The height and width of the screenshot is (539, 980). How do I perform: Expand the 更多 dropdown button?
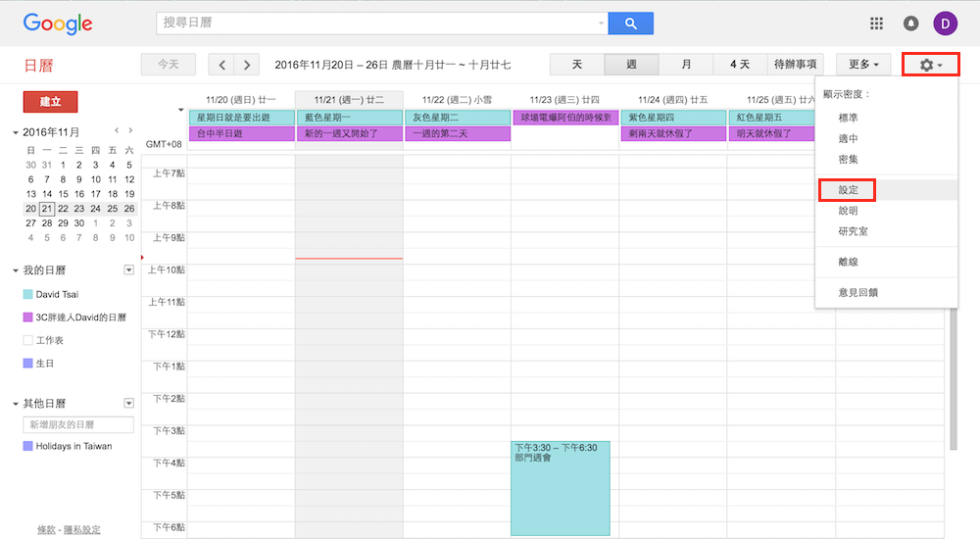(863, 65)
